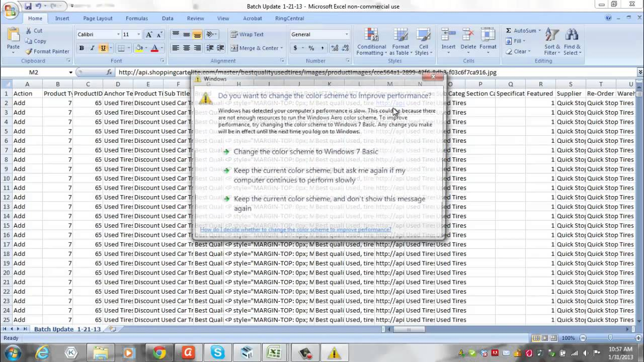Toggle italic formatting
This screenshot has height=362, width=644.
[x=93, y=48]
